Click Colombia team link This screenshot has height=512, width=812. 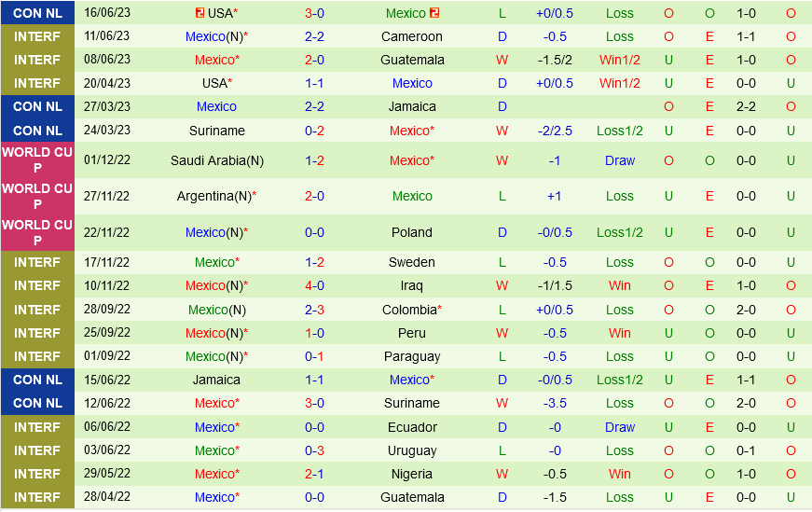(x=409, y=310)
